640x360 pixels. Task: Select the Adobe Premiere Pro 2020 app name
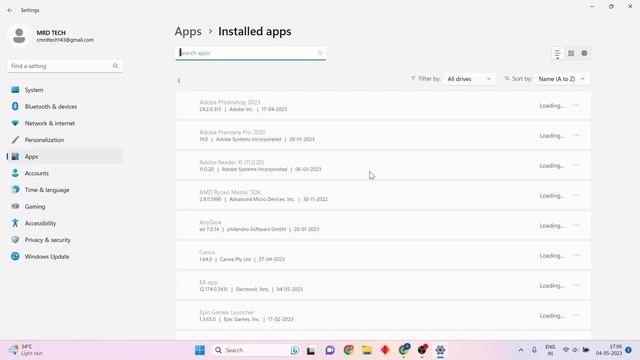tap(232, 132)
